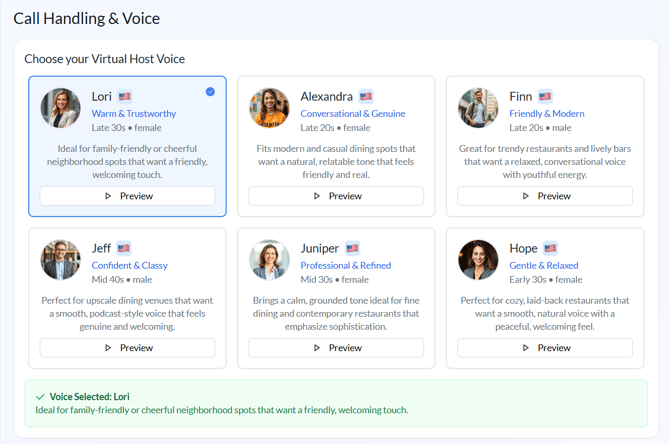This screenshot has height=444, width=670.
Task: Click the US flag icon beside Alexandra
Action: [x=366, y=97]
